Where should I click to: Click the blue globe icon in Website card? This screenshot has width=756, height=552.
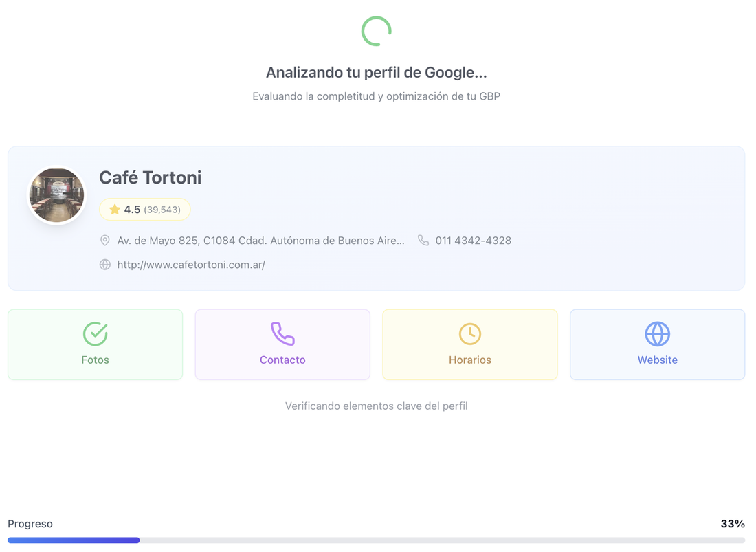(x=658, y=333)
